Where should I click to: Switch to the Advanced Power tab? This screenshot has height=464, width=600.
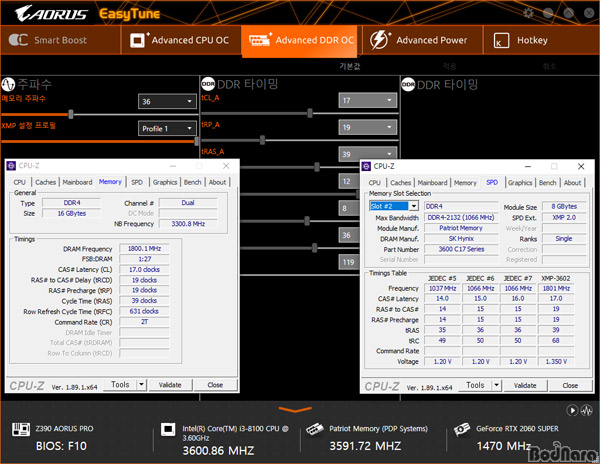tap(422, 40)
